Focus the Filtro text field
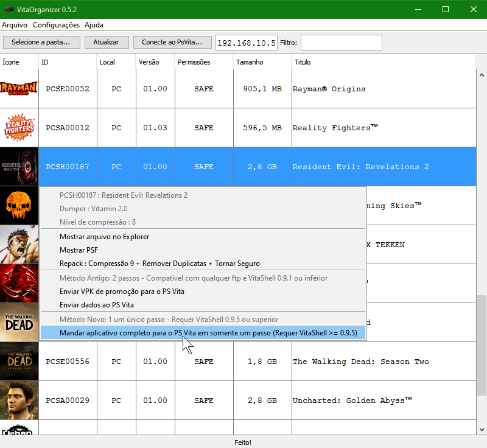The width and height of the screenshot is (487, 448). coord(342,43)
